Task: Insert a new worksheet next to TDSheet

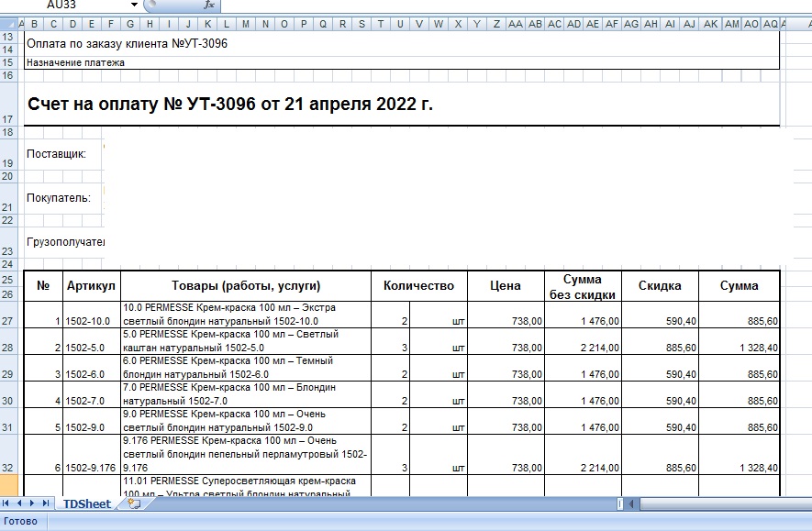Action: coord(134,503)
